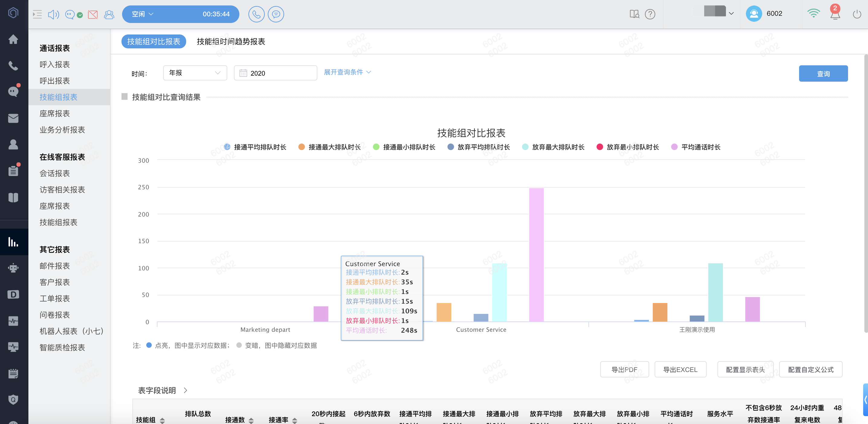Click the colleagues group icon in top bar
The width and height of the screenshot is (868, 424).
pos(109,15)
